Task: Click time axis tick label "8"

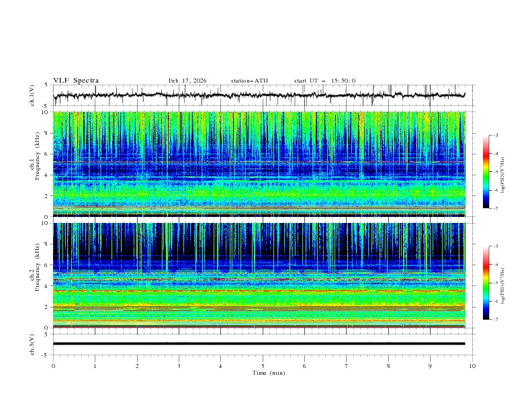Action: click(x=388, y=366)
